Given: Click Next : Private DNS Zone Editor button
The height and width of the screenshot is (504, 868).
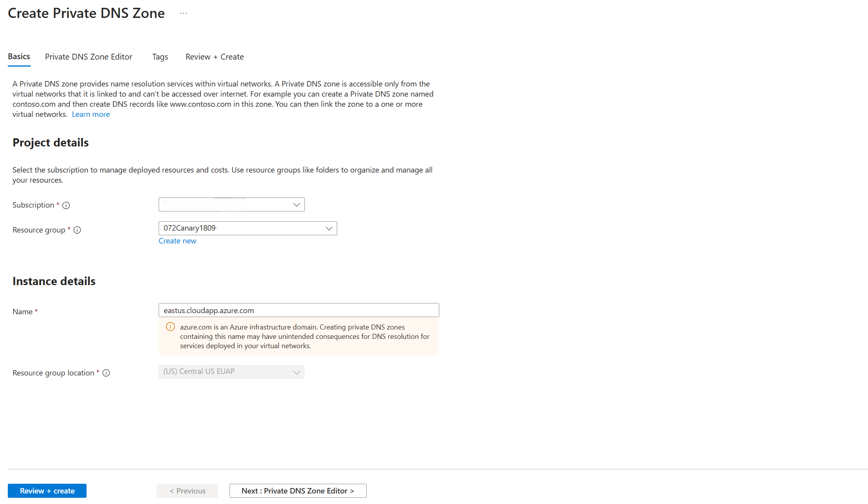Looking at the screenshot, I should [298, 491].
